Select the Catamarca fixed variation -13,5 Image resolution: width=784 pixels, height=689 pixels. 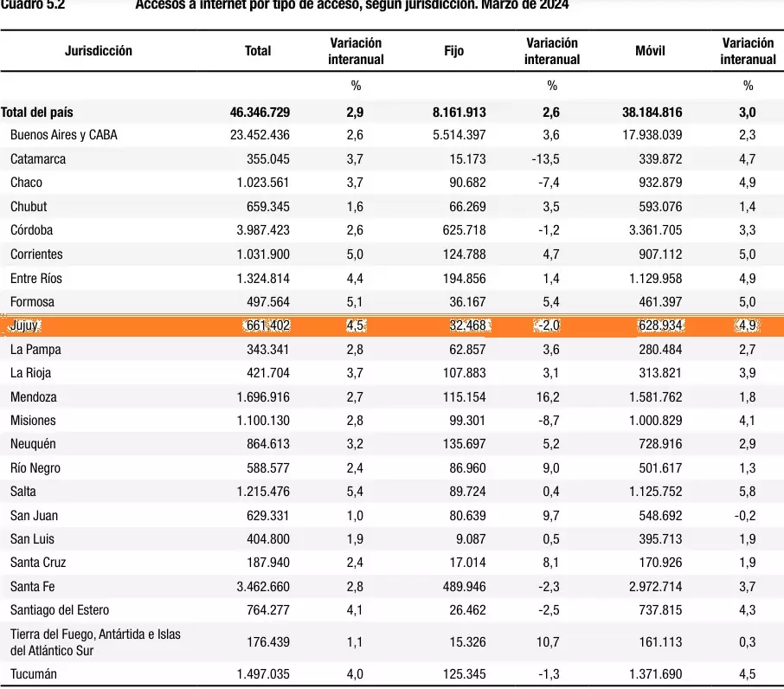tap(545, 159)
